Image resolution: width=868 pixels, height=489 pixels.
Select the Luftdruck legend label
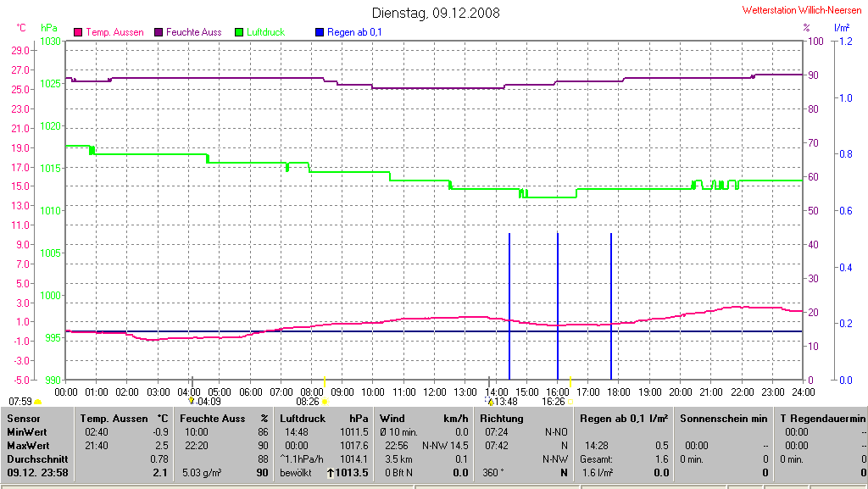(265, 33)
